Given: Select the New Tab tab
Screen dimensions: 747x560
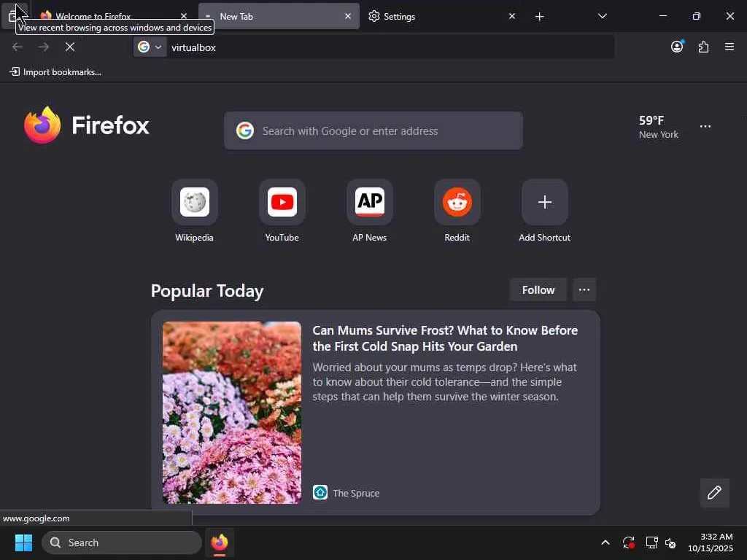Looking at the screenshot, I should click(279, 16).
